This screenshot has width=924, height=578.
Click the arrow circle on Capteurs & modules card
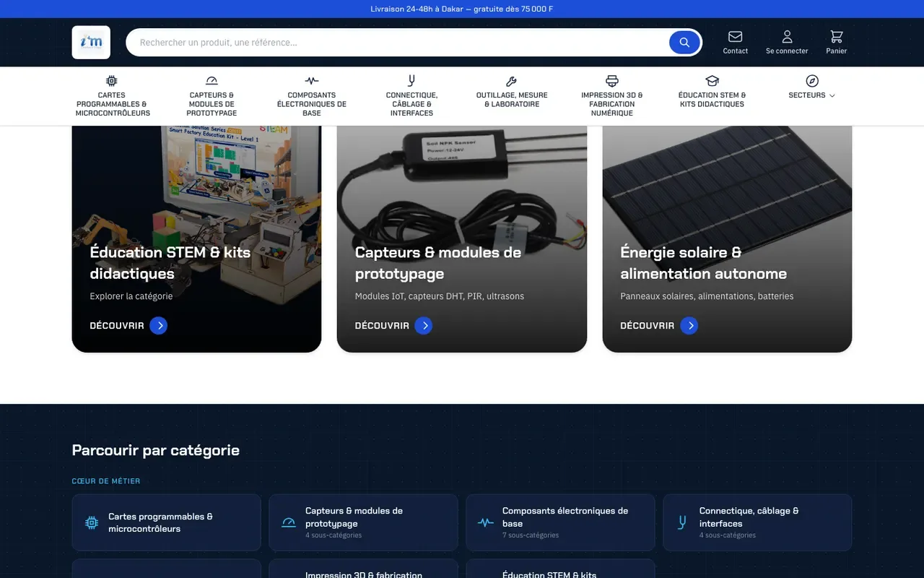(x=424, y=326)
